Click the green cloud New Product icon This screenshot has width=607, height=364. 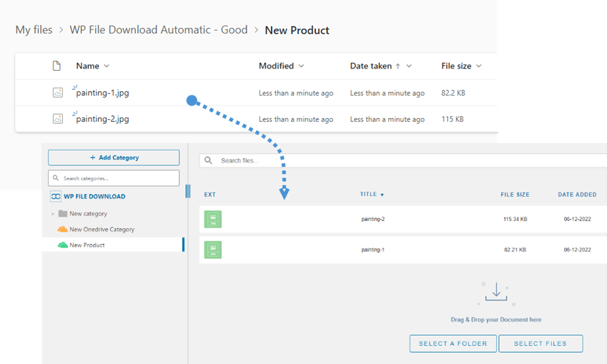tap(63, 245)
